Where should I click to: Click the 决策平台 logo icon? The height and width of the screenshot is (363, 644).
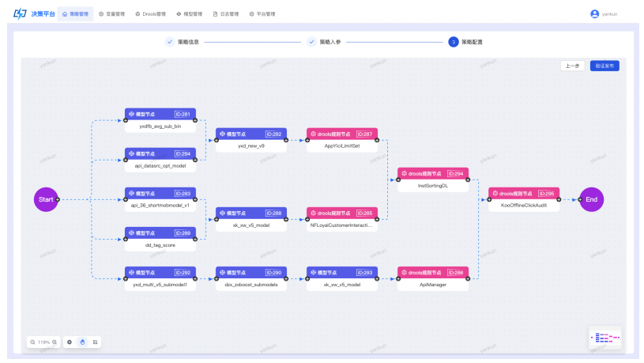(x=21, y=13)
